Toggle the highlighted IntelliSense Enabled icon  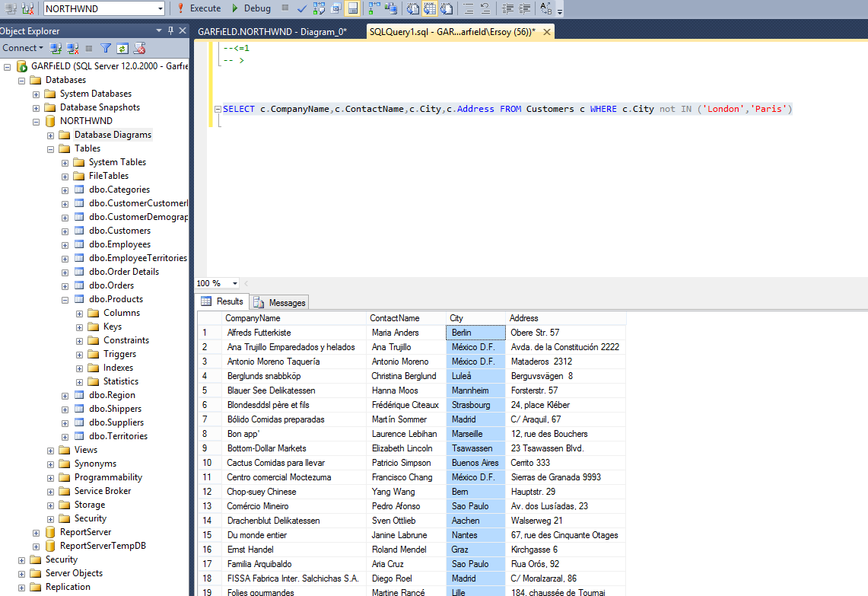click(352, 8)
